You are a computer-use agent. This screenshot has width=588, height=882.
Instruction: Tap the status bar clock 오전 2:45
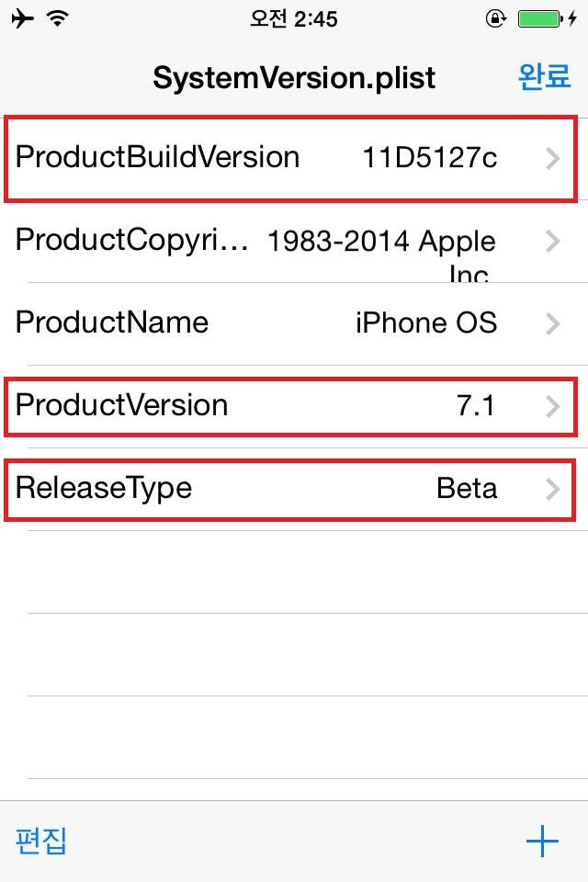pos(294,19)
